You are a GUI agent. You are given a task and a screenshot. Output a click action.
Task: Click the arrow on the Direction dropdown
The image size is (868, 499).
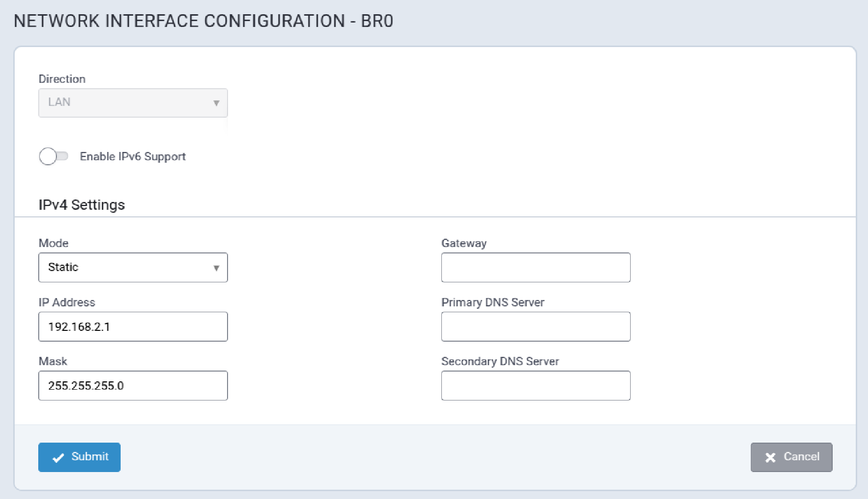pyautogui.click(x=216, y=103)
